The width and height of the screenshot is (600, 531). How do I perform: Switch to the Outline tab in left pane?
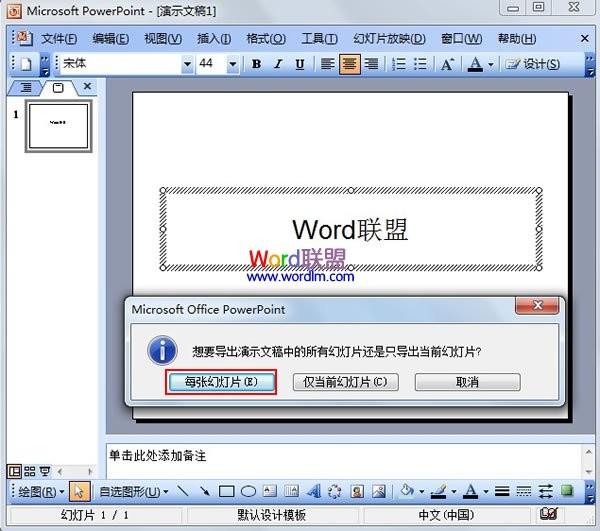click(25, 88)
